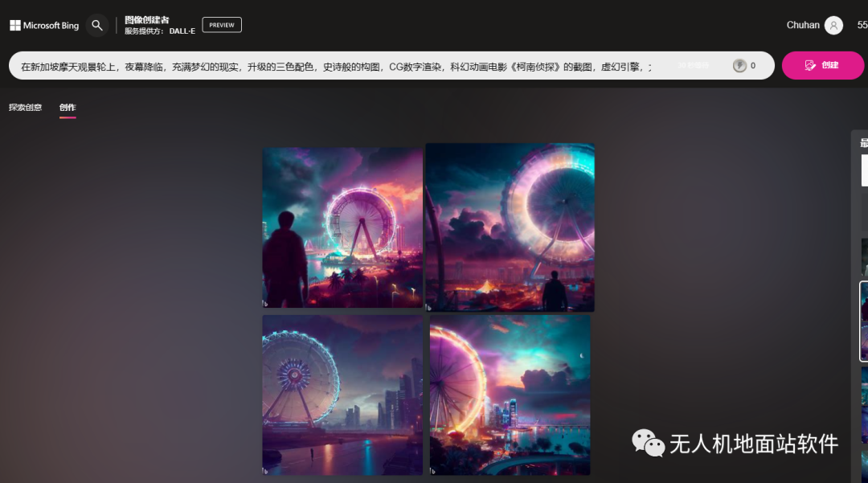Open the top-right large Ferris wheel image
The height and width of the screenshot is (483, 868).
(510, 227)
